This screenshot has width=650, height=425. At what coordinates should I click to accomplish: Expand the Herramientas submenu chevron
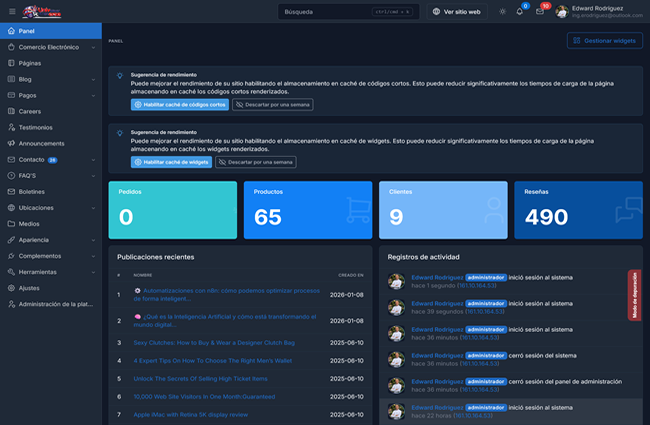point(93,272)
